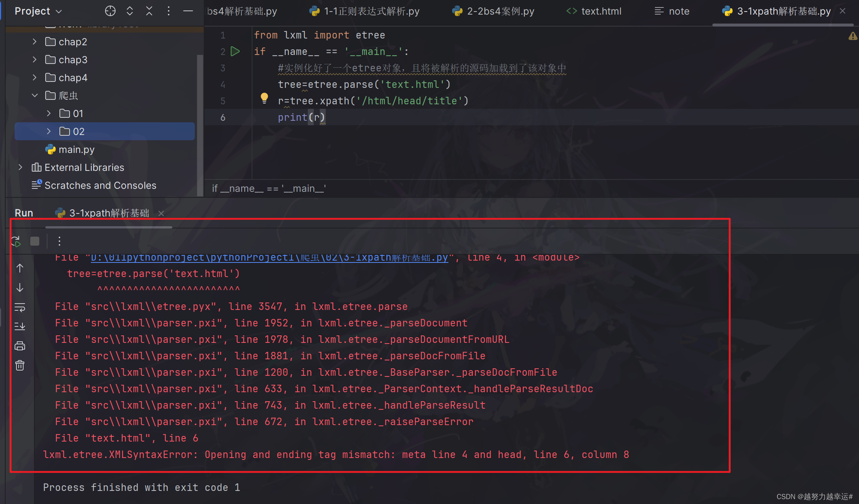Expand the External Libraries node

20,167
